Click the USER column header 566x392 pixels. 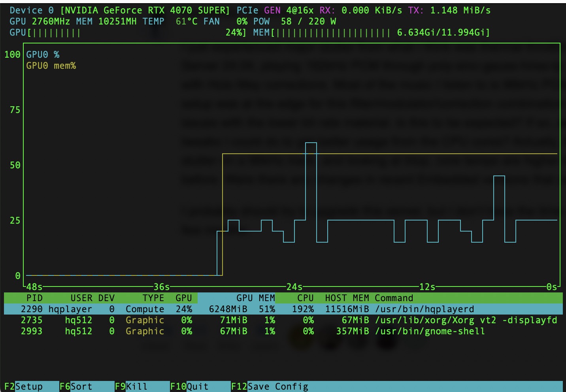[x=81, y=298]
